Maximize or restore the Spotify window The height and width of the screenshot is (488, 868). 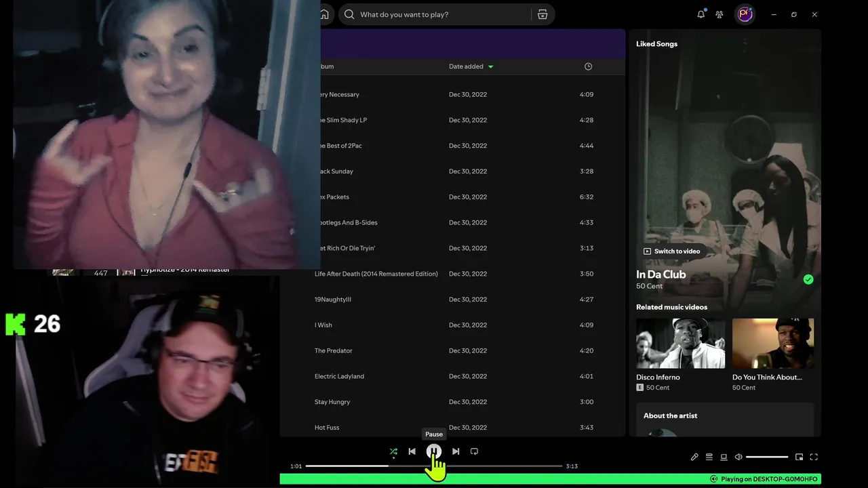click(x=794, y=14)
